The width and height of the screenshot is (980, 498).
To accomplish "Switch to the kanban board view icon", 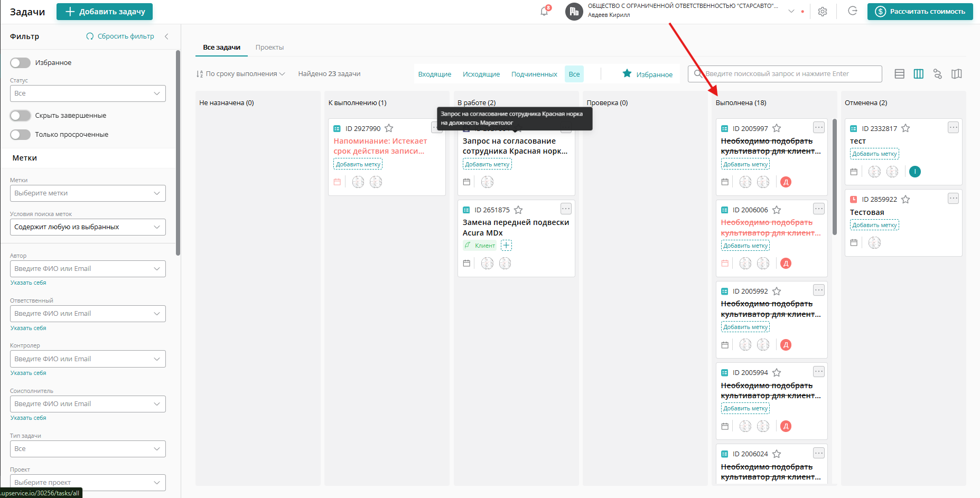I will pos(919,74).
